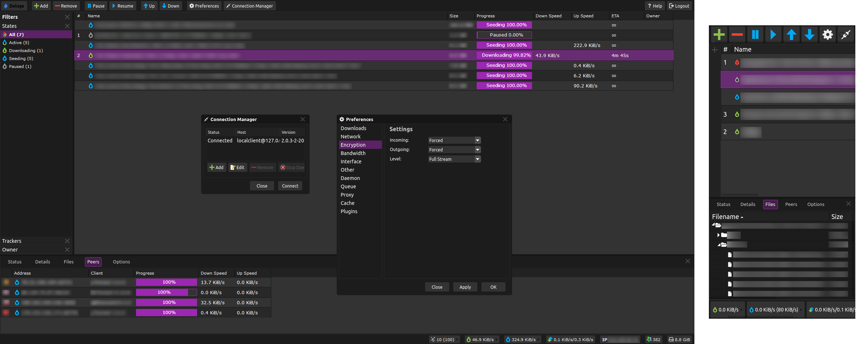Viewport: 868px width, 344px height.
Task: Open the Files tab in the main bottom panel
Action: click(69, 262)
